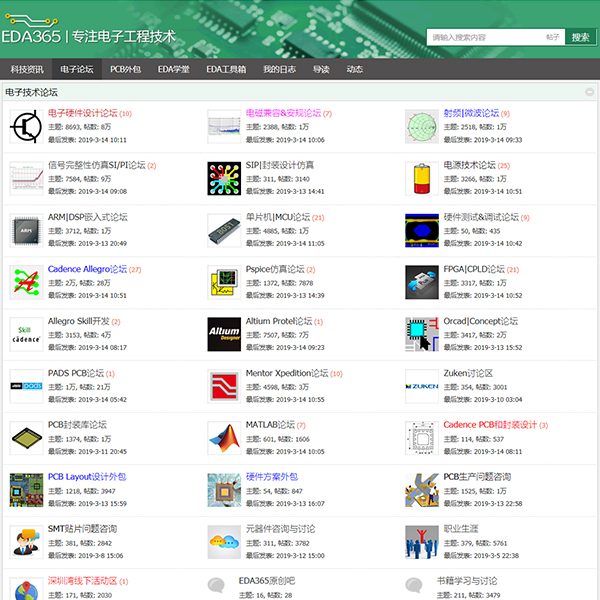The image size is (600, 600).
Task: Open the 单片机|MCU论坛 link
Action: click(278, 217)
